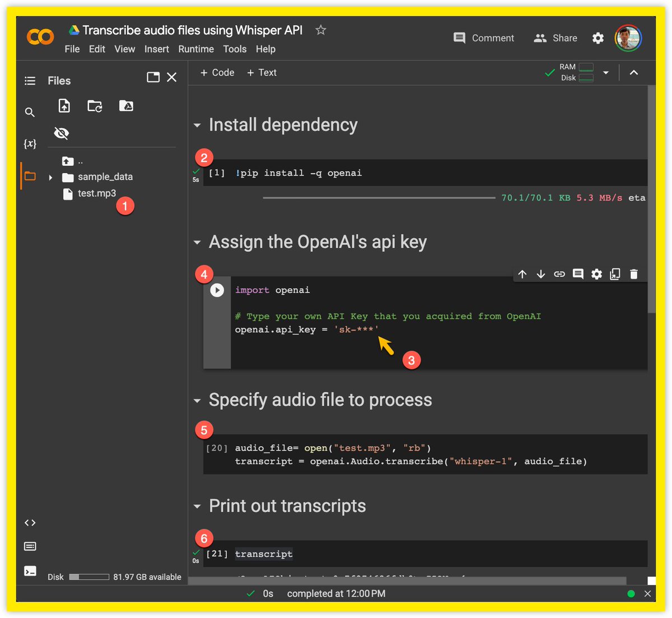This screenshot has width=672, height=618.
Task: Go up to parent directory entry
Action: click(x=72, y=161)
